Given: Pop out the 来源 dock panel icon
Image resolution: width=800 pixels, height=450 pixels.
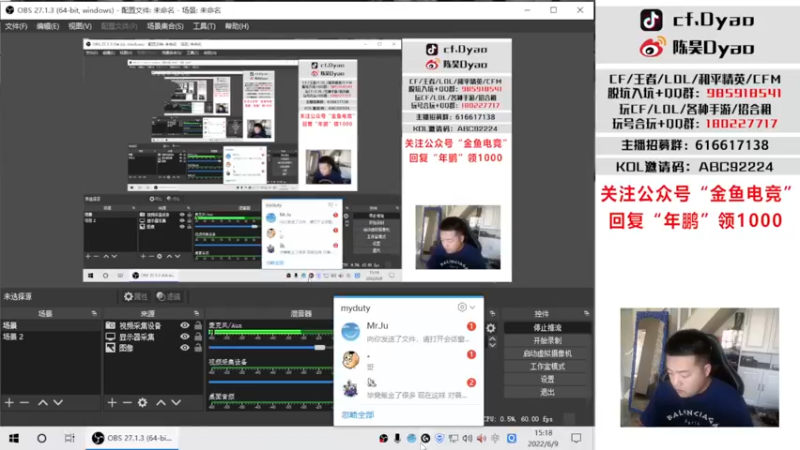Looking at the screenshot, I should [x=196, y=313].
